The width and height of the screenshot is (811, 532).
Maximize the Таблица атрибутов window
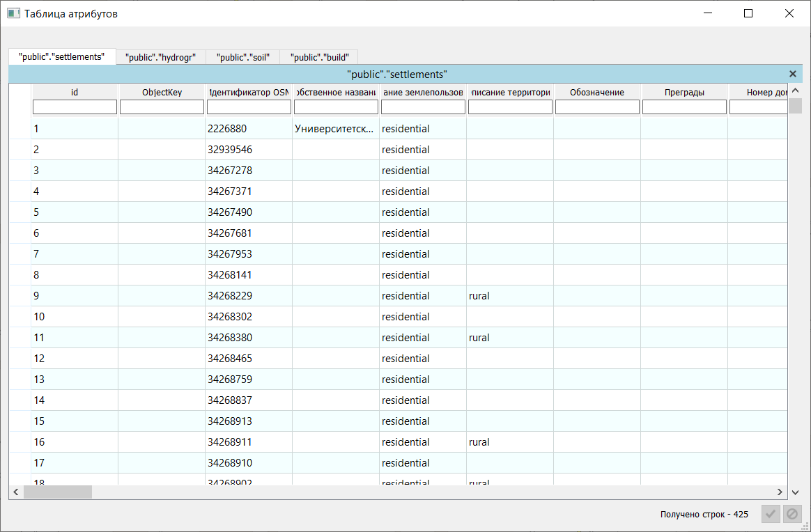click(x=748, y=13)
